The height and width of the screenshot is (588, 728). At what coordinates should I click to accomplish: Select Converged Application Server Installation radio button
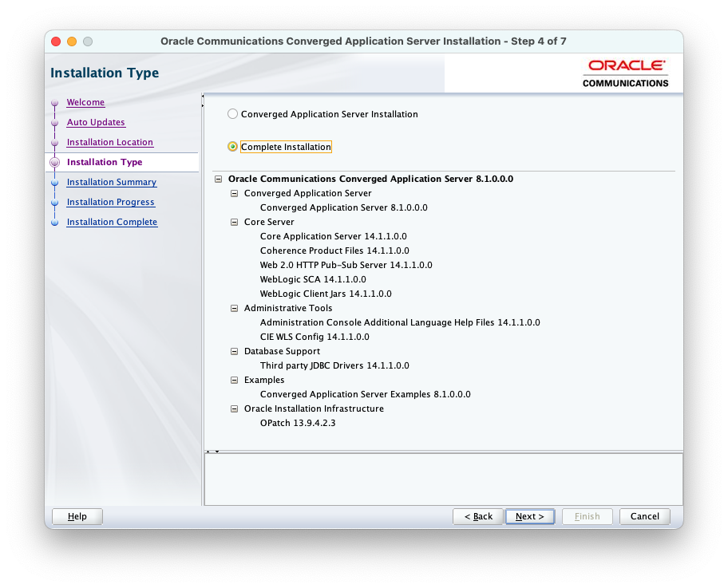[x=232, y=114]
